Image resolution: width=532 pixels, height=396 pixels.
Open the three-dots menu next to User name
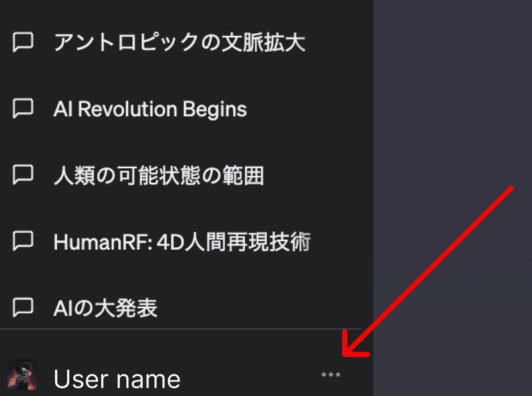pyautogui.click(x=331, y=375)
